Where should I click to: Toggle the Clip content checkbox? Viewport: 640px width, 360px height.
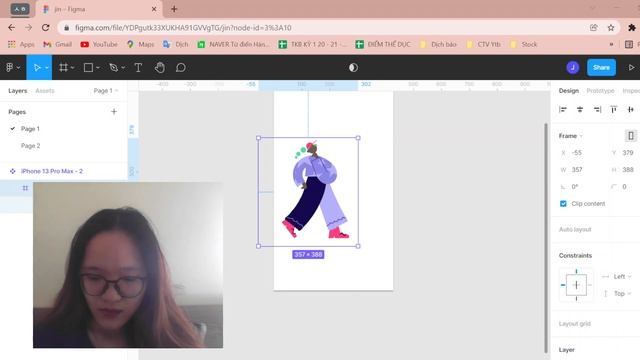(x=563, y=203)
